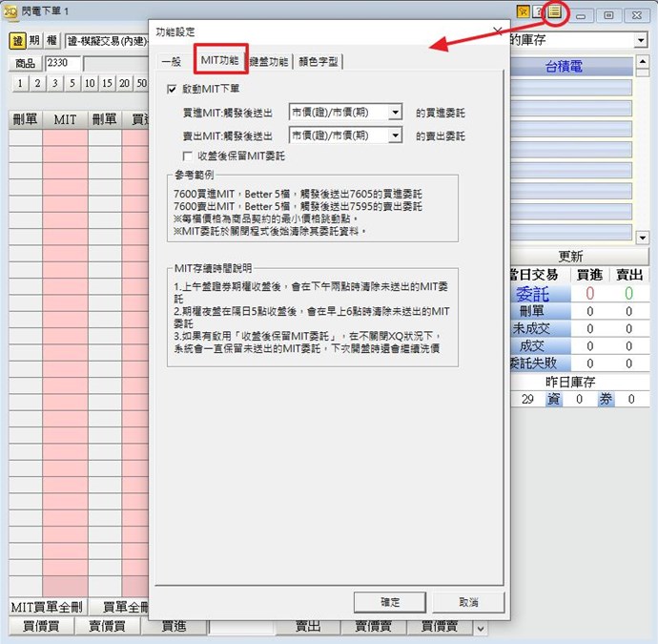Switch to the 鍵盤功能 tab

[268, 61]
